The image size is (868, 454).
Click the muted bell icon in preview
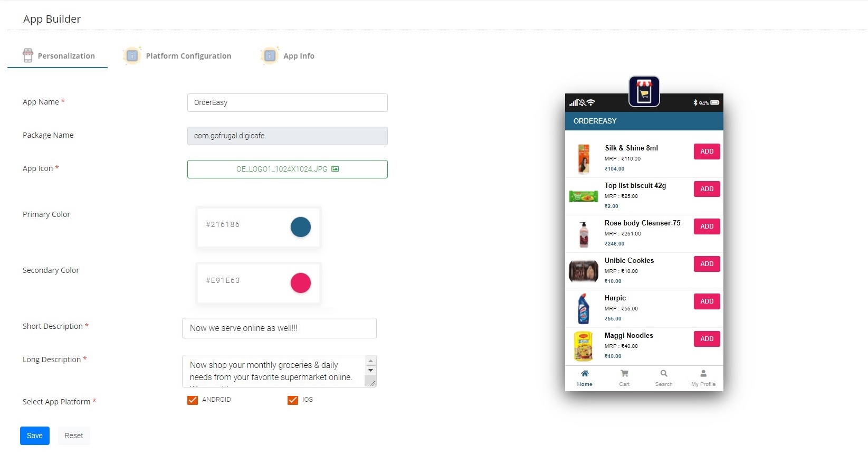pyautogui.click(x=581, y=102)
